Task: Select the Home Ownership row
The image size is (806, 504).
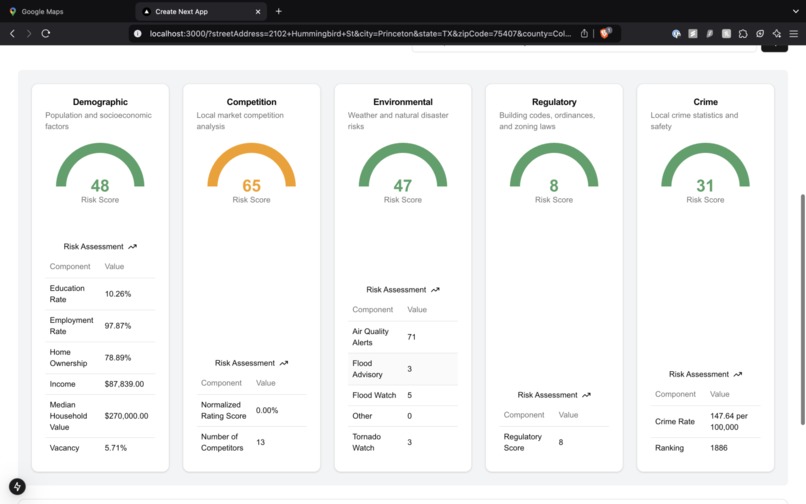Action: pos(100,357)
